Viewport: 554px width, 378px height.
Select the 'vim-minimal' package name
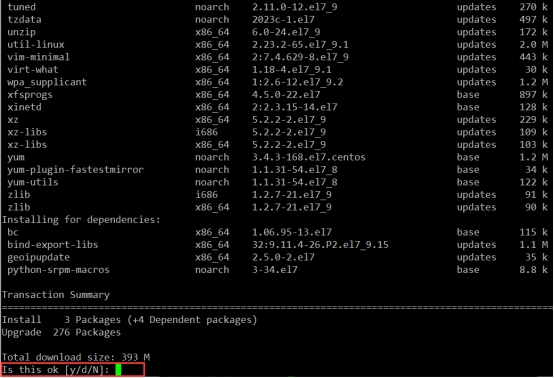[x=39, y=57]
